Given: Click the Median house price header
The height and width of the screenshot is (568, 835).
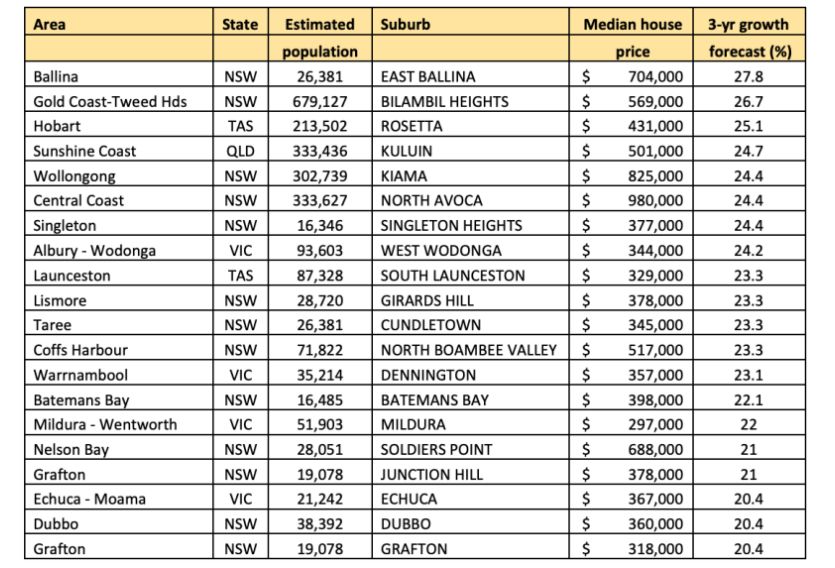Looking at the screenshot, I should click(631, 35).
